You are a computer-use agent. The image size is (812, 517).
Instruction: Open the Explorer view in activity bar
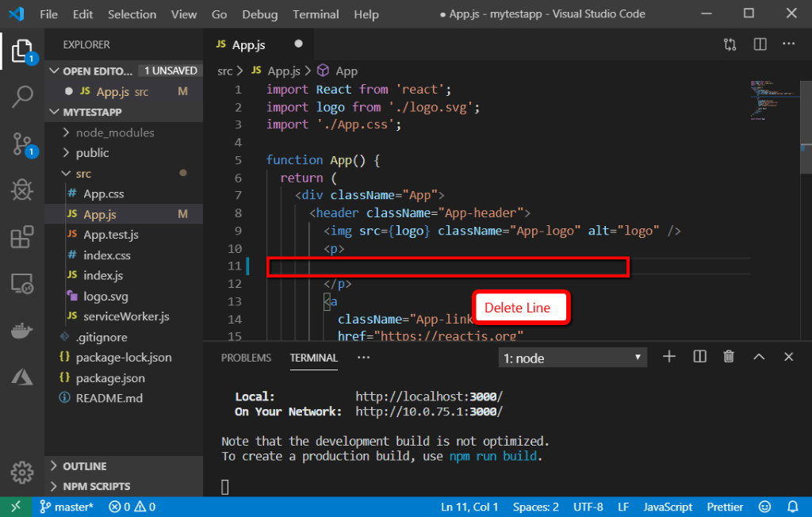(x=22, y=51)
